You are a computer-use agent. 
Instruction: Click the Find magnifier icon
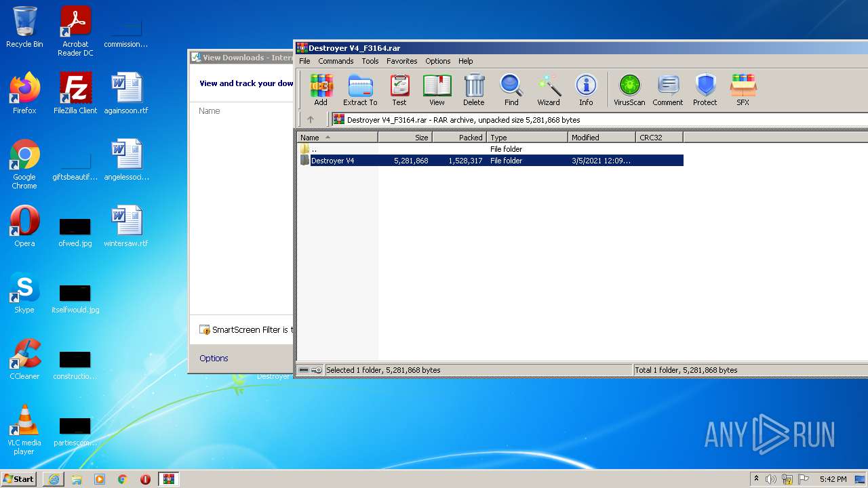pyautogui.click(x=511, y=91)
